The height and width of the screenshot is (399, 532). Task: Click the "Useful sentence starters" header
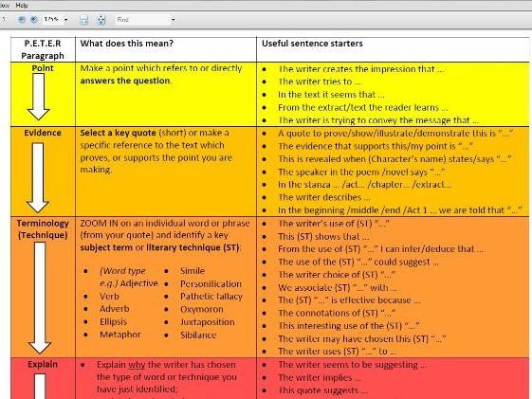[312, 44]
